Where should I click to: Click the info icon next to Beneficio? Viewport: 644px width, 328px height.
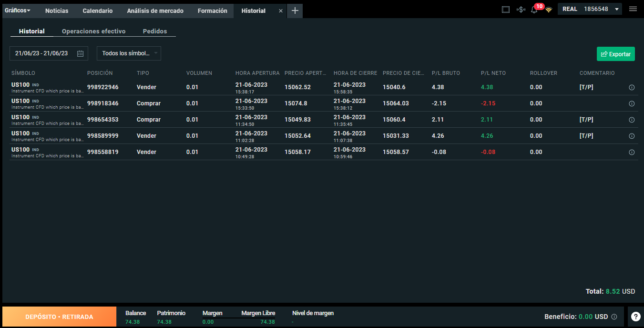tap(614, 317)
